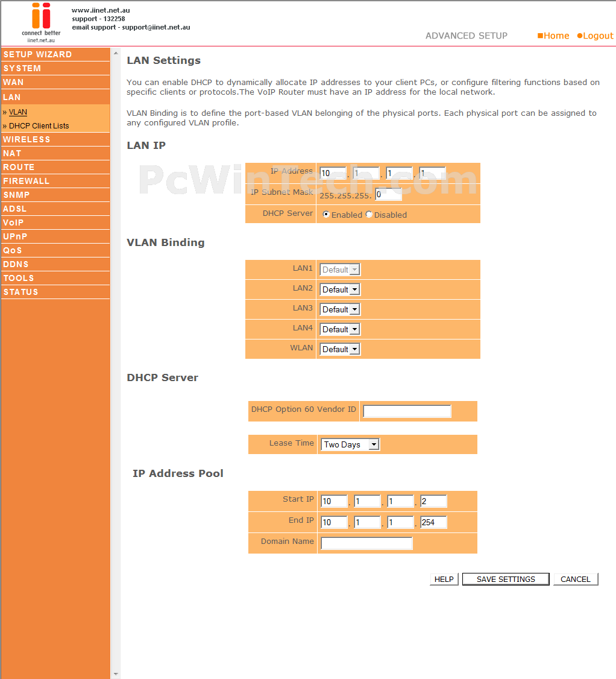Select DHCP Server Enabled radio button
Screen dimensions: 616x679
pos(326,214)
